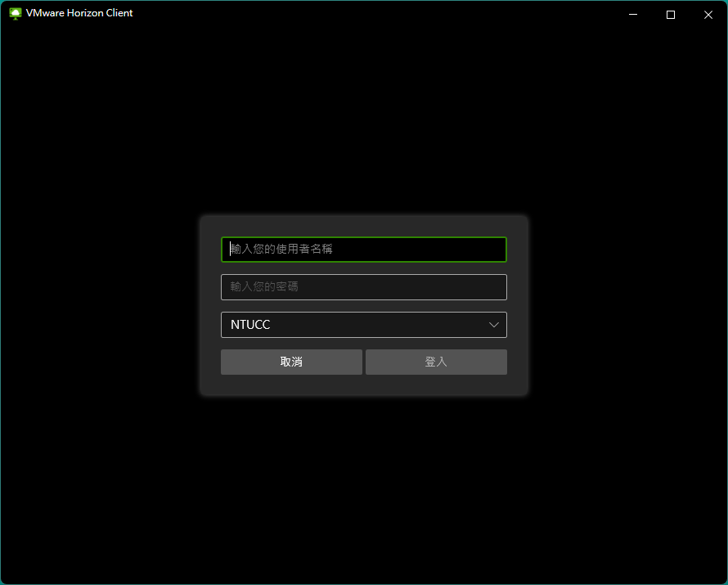The height and width of the screenshot is (585, 728).
Task: Cancel the login attempt
Action: pyautogui.click(x=291, y=362)
